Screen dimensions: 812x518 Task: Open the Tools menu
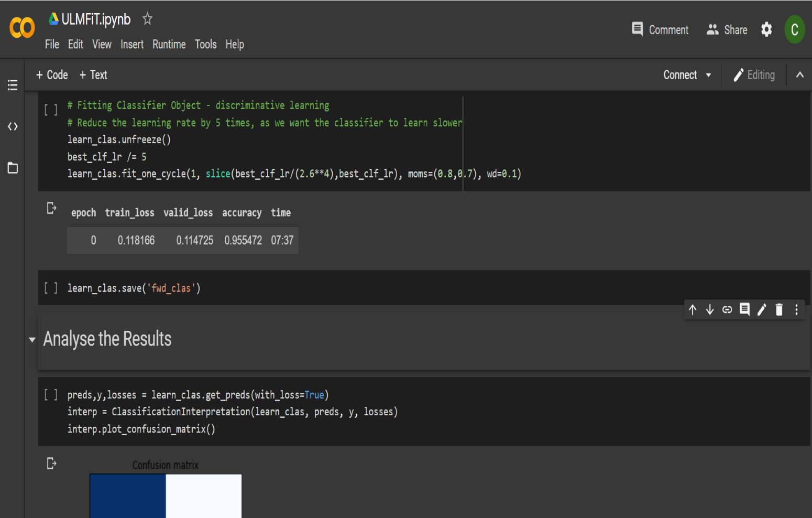tap(205, 45)
